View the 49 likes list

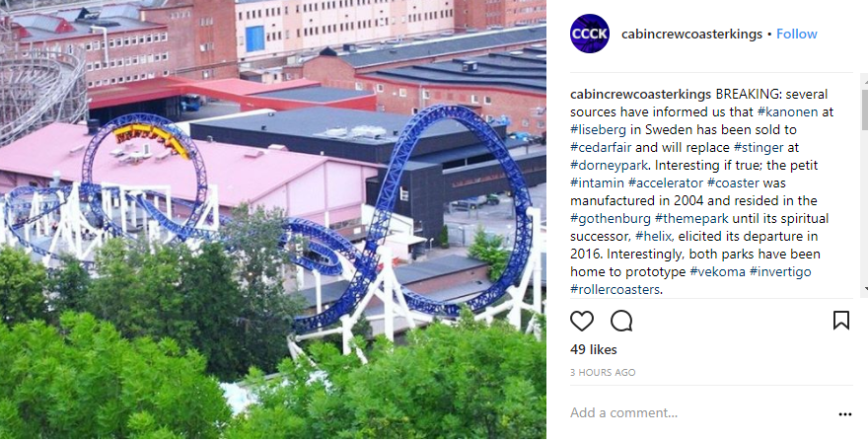[594, 350]
